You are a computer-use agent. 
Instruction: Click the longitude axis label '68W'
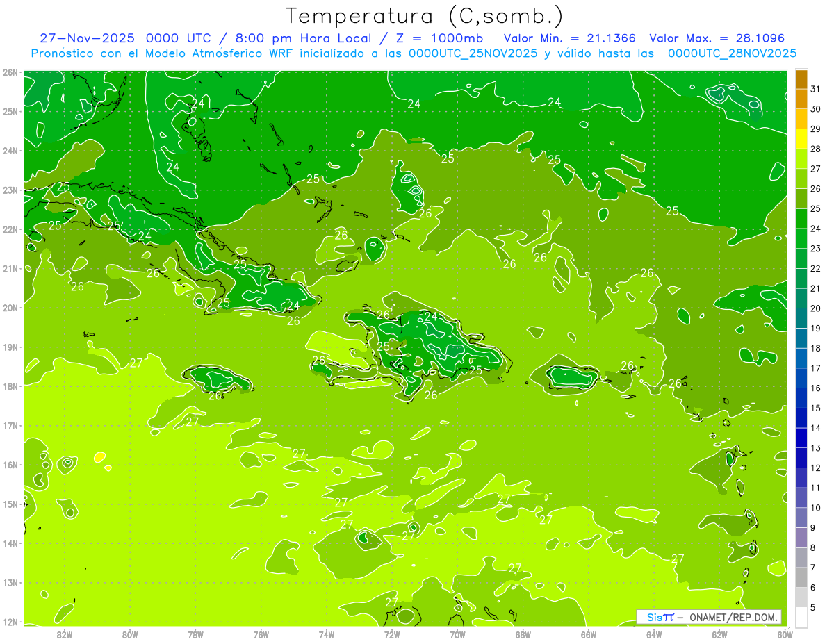tap(523, 634)
